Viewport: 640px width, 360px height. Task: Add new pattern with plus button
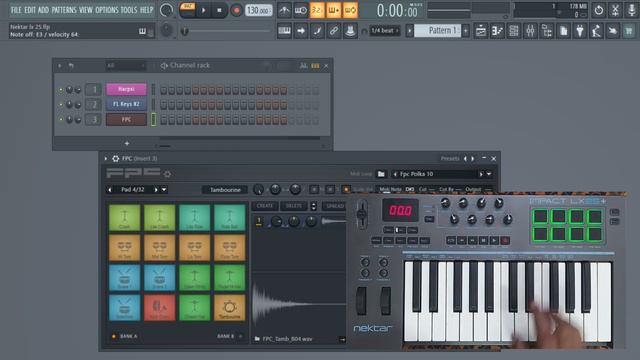(466, 31)
